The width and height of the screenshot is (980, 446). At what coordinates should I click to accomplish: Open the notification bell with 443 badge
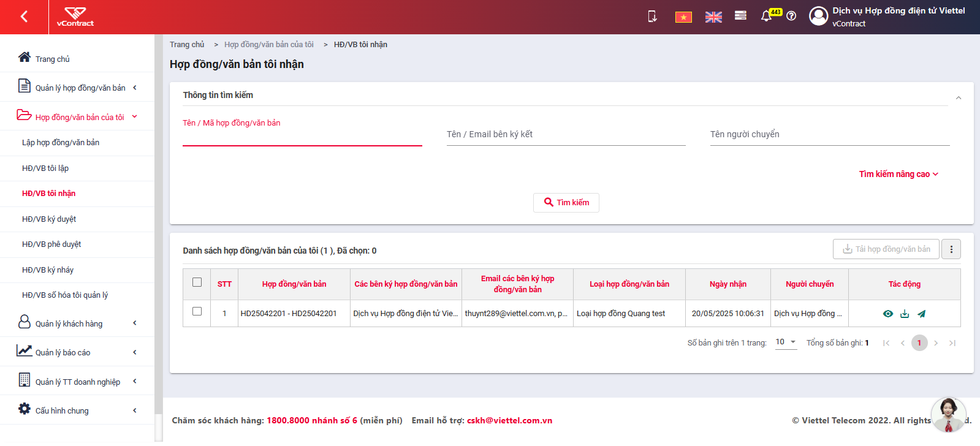(x=766, y=16)
